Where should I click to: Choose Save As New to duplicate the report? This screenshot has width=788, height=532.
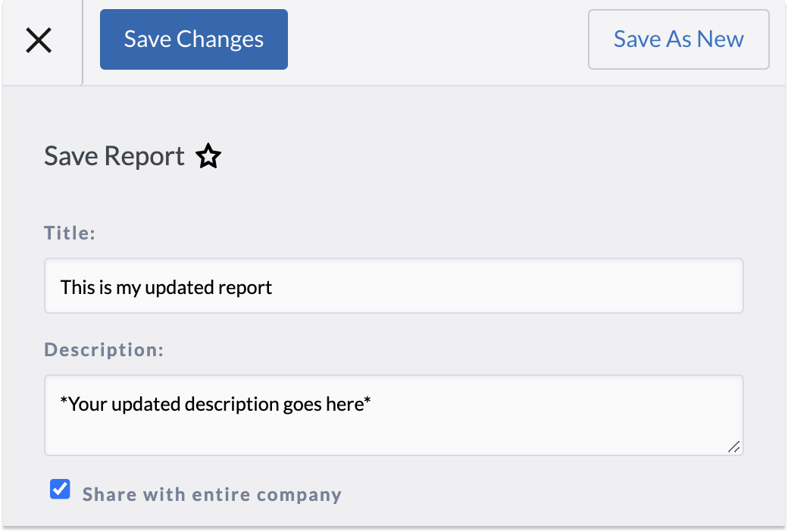coord(678,39)
